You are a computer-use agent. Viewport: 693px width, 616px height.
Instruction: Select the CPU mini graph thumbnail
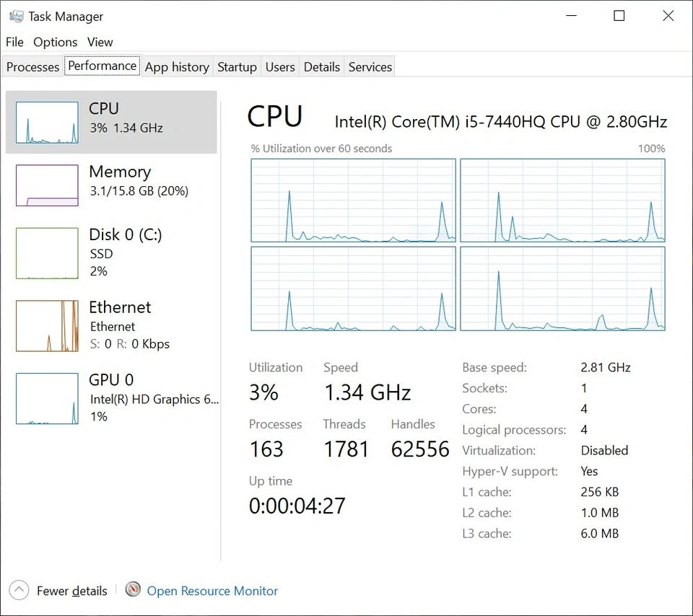click(x=47, y=123)
